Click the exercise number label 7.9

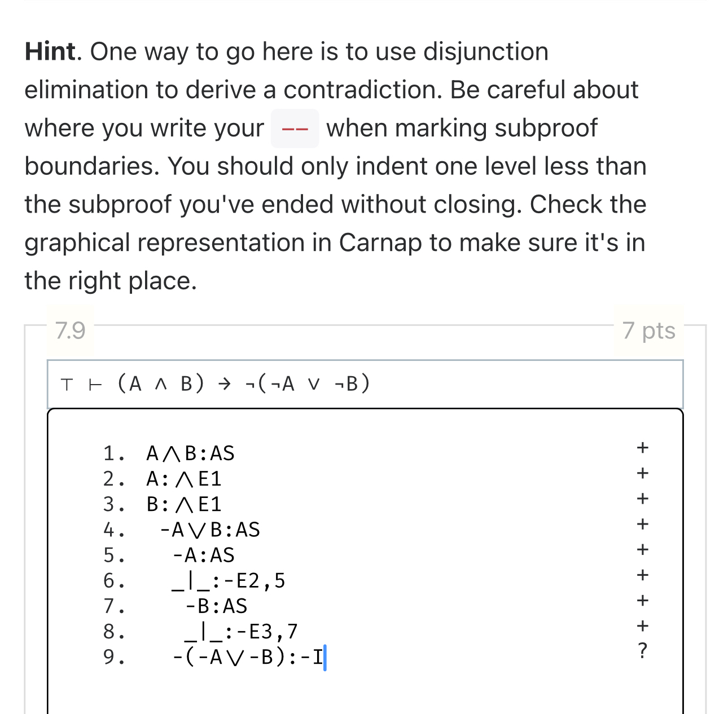(x=68, y=331)
